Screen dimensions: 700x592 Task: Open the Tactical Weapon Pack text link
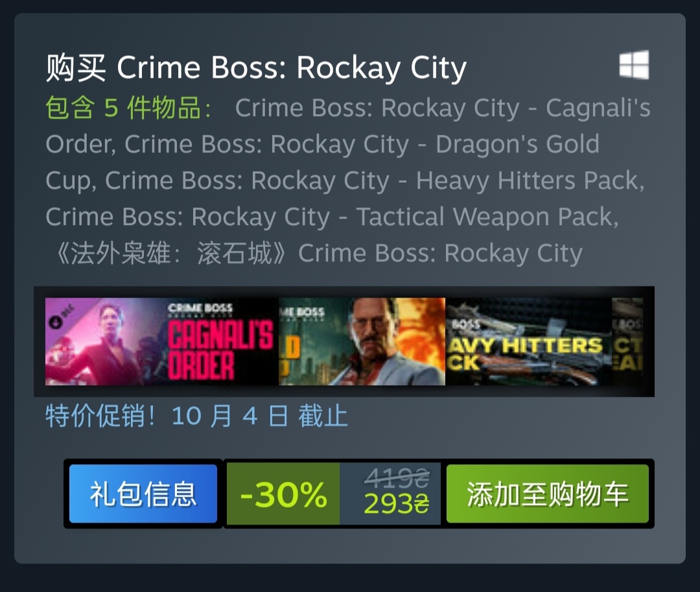click(x=332, y=217)
